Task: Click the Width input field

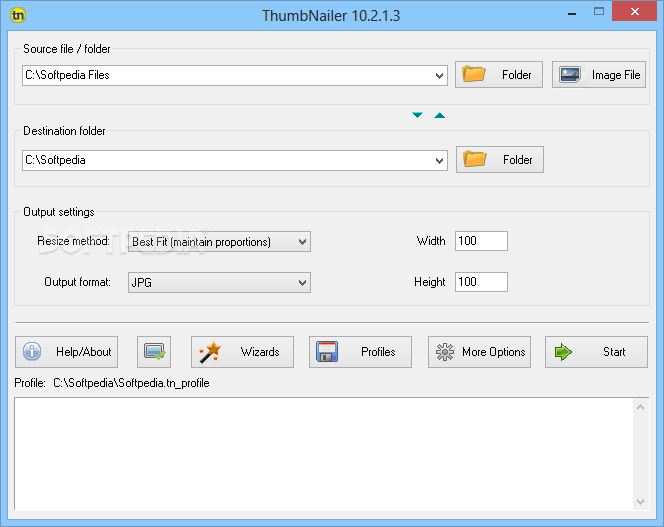Action: pyautogui.click(x=481, y=241)
